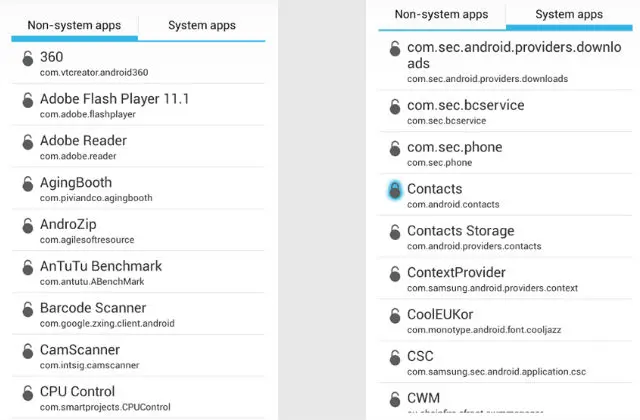Switch to Non-system apps tab in right panel

point(441,15)
